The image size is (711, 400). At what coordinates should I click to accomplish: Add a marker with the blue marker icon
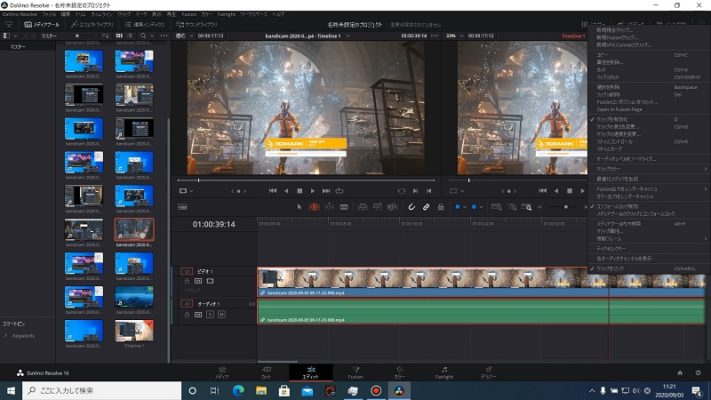tap(474, 207)
